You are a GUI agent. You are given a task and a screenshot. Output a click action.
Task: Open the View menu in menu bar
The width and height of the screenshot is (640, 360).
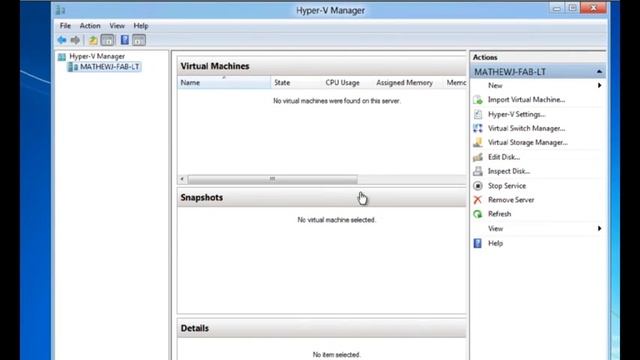pos(117,26)
